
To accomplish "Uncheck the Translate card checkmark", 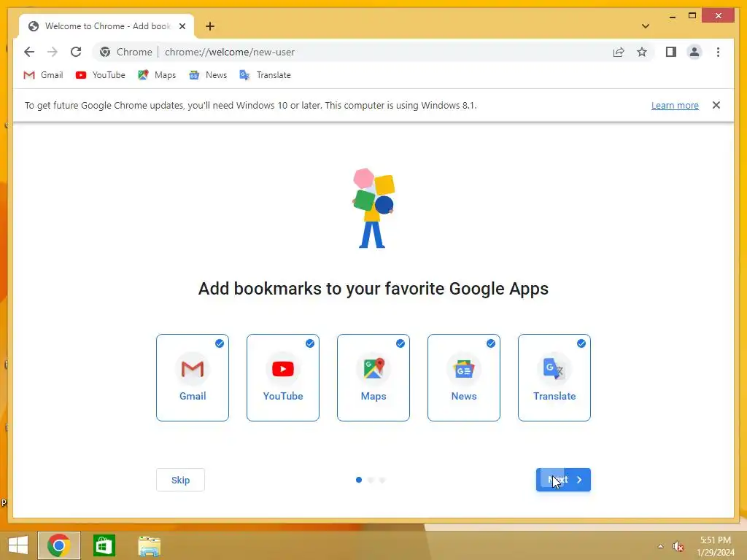I will 581,343.
